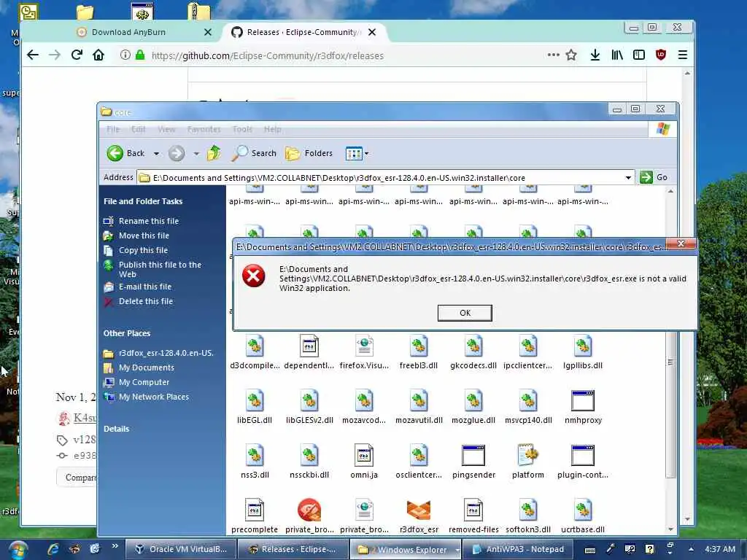Switch to the Download AnyBurn browser tab
The image size is (747, 560).
[128, 32]
